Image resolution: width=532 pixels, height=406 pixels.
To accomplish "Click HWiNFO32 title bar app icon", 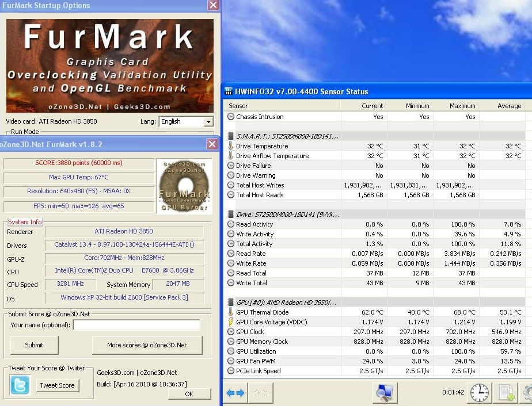I will coord(229,91).
